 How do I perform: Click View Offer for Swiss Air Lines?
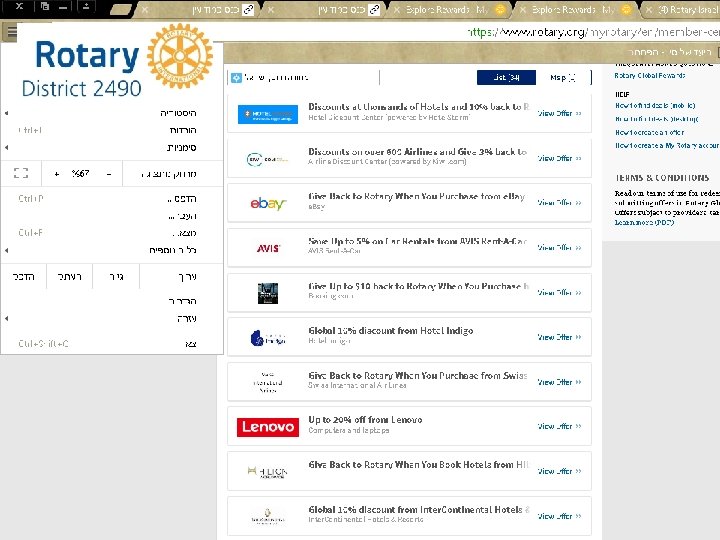coord(559,382)
